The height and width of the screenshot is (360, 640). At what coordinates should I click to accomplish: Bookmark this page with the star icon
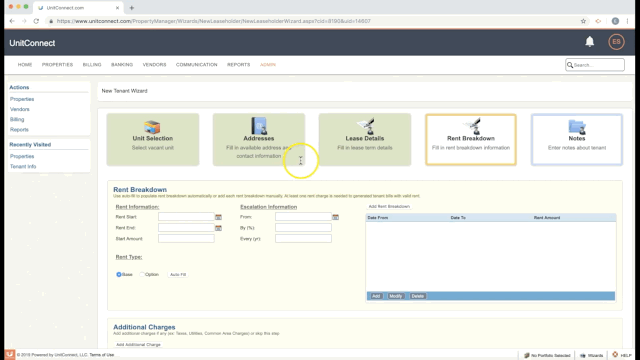pyautogui.click(x=583, y=21)
